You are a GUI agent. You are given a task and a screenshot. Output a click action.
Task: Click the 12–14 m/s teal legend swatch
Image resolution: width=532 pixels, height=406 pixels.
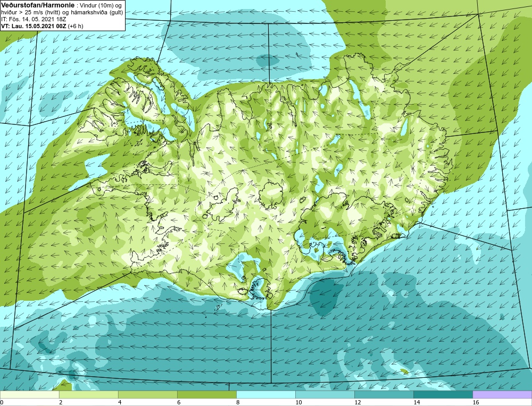384,394
